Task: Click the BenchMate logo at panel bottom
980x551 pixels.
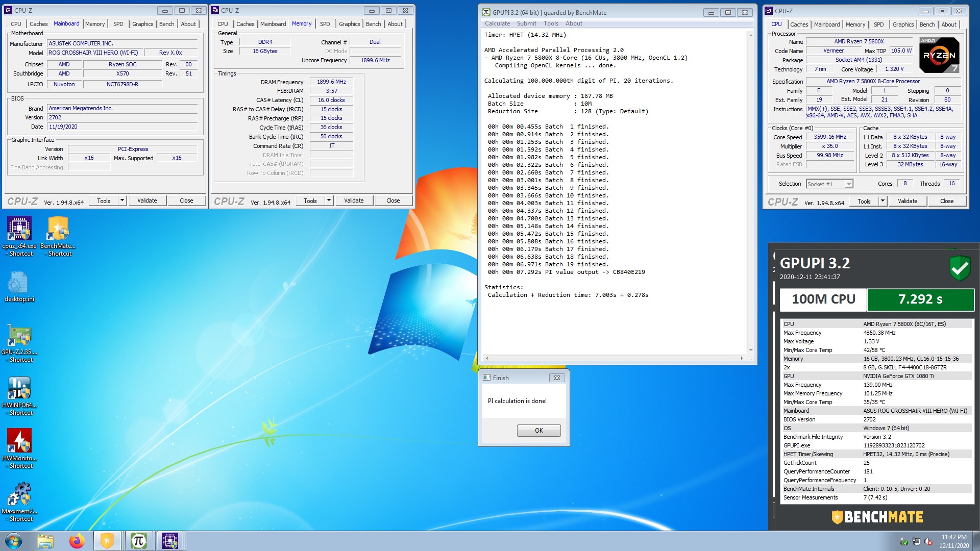Action: [877, 517]
